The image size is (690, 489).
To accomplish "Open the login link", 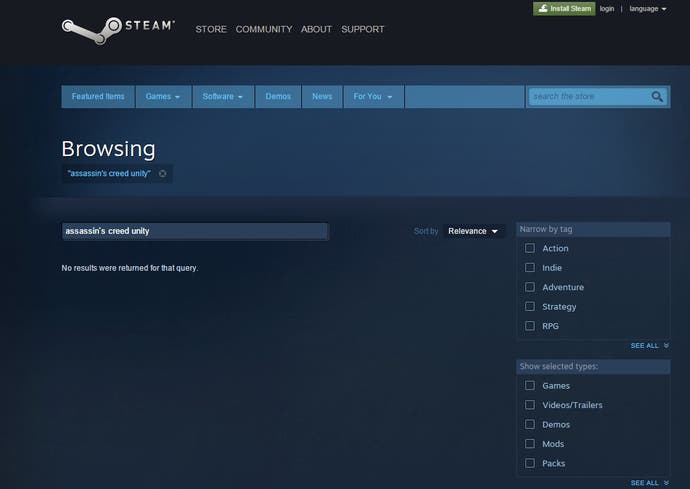I will coord(606,8).
